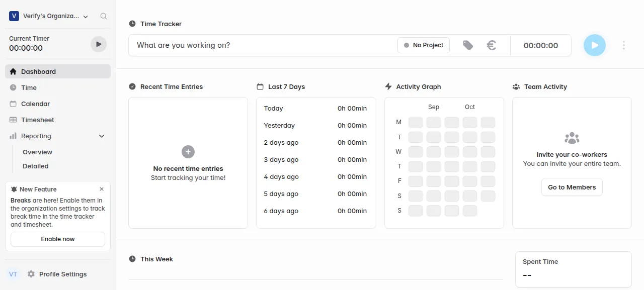Toggle the billable euro icon
Viewport: 644px width, 290px height.
[x=492, y=45]
